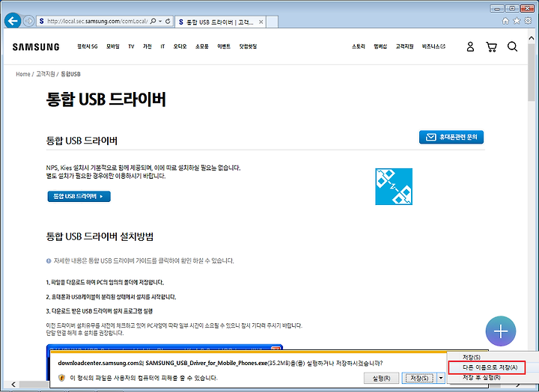Choose 저장 후 실행(R) menu entry

(x=481, y=378)
